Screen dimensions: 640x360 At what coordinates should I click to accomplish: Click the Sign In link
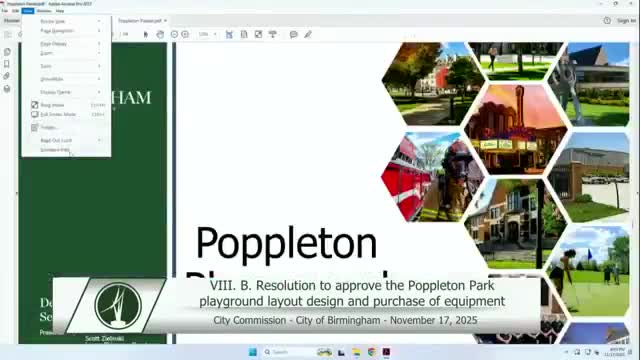[626, 20]
